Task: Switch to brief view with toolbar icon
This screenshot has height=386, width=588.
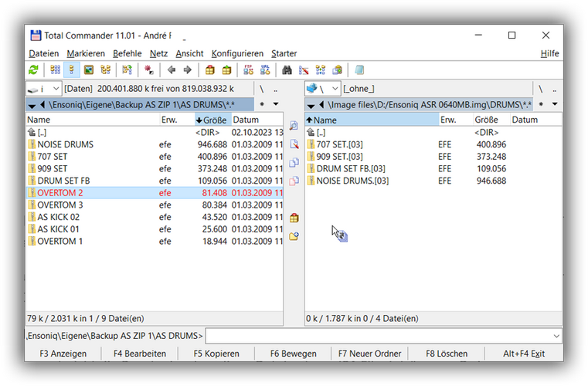Action: tap(55, 70)
